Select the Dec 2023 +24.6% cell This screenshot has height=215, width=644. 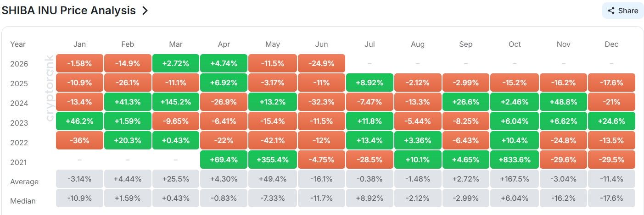[611, 121]
